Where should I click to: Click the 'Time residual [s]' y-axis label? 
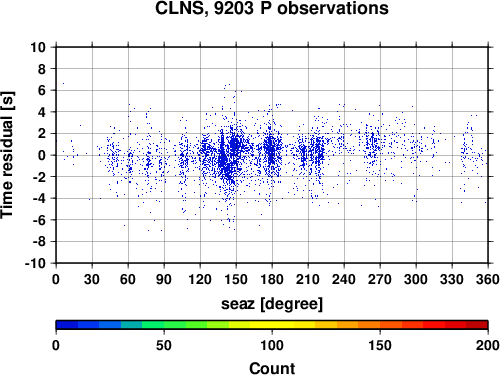(x=7, y=155)
